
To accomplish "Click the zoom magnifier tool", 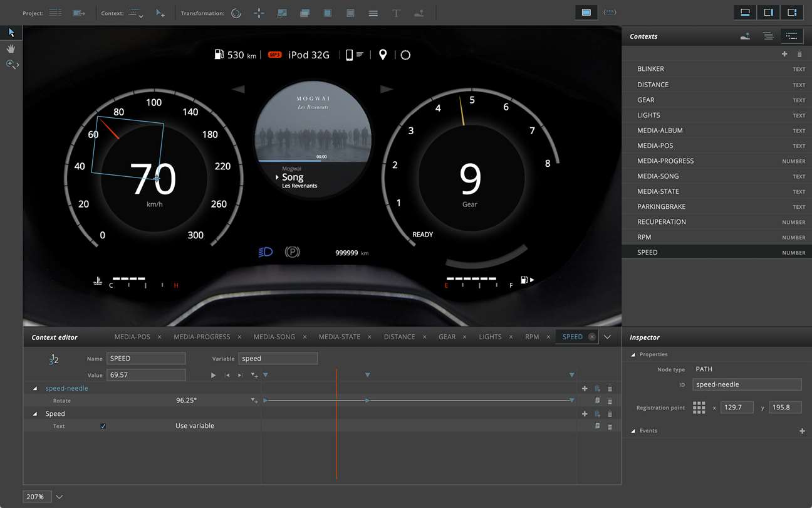I will pyautogui.click(x=11, y=64).
